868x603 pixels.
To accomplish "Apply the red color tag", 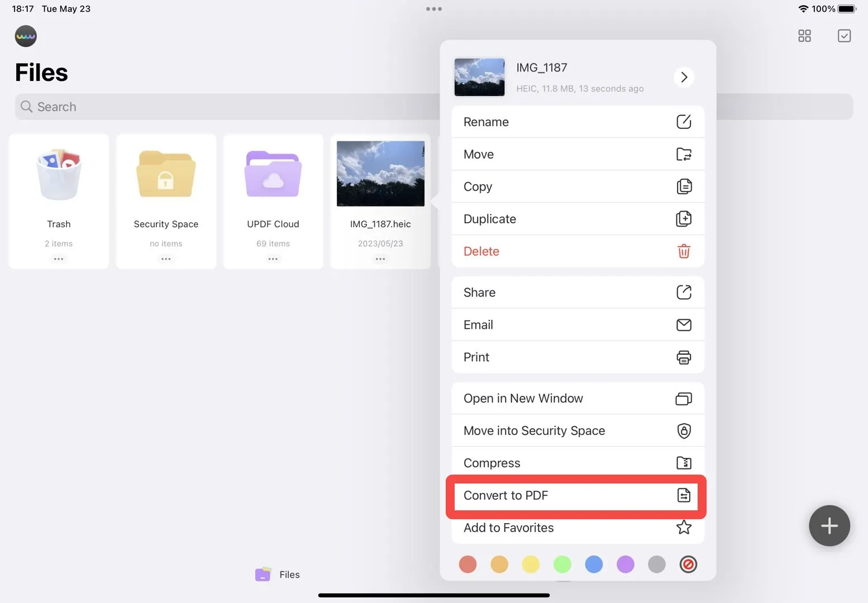I will click(x=468, y=564).
